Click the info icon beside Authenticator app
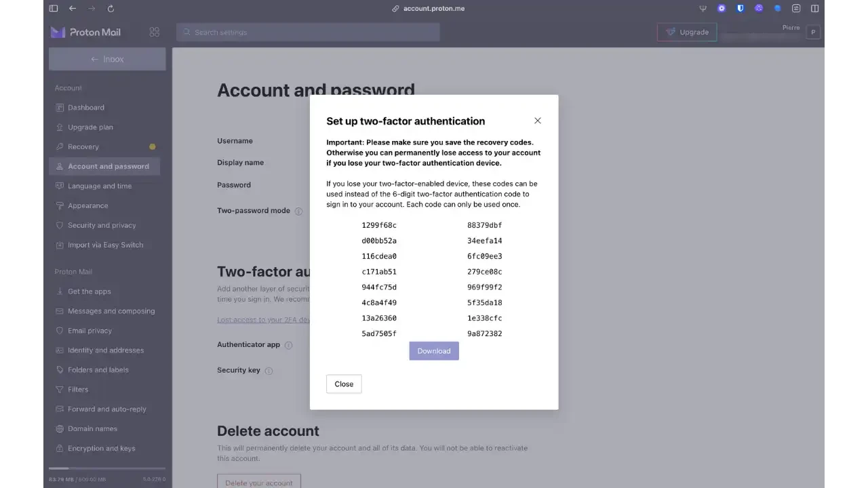The width and height of the screenshot is (868, 488). [x=289, y=345]
